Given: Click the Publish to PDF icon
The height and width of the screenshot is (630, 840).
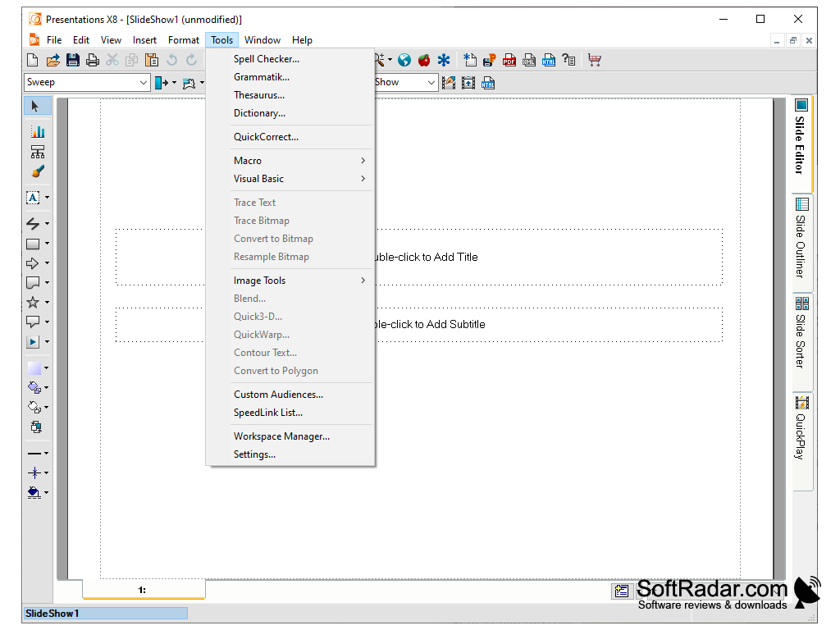Looking at the screenshot, I should click(509, 59).
